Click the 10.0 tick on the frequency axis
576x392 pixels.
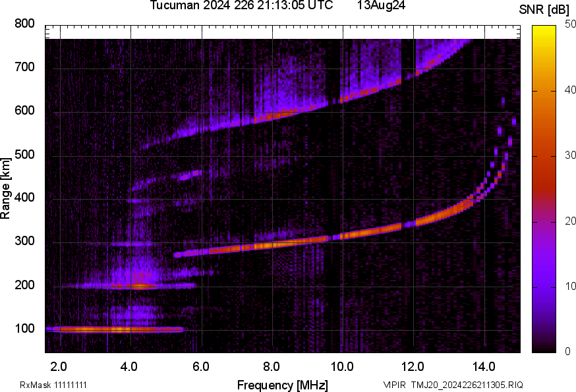(342, 365)
